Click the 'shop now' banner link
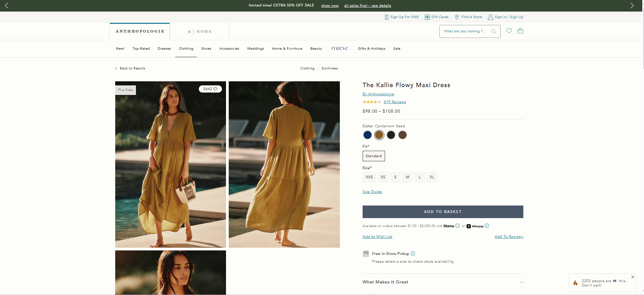644x295 pixels. point(330,6)
